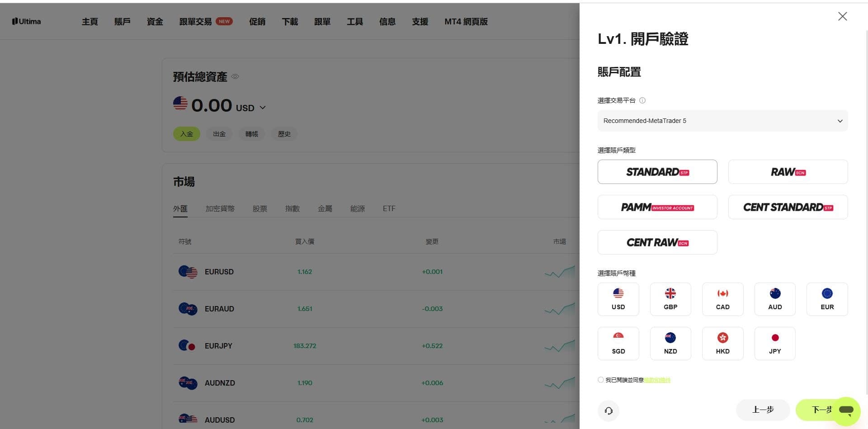The width and height of the screenshot is (868, 429).
Task: Open 下載 menu in top navigation
Action: pos(290,22)
